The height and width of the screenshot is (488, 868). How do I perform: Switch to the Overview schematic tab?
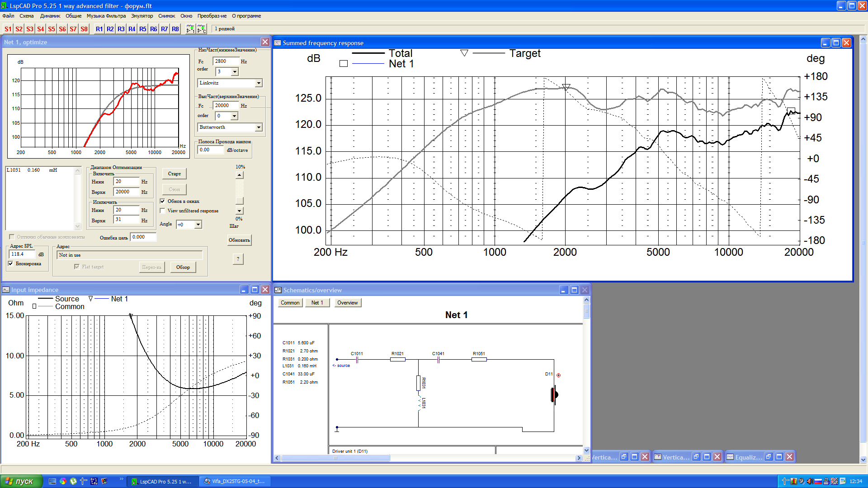click(x=347, y=303)
